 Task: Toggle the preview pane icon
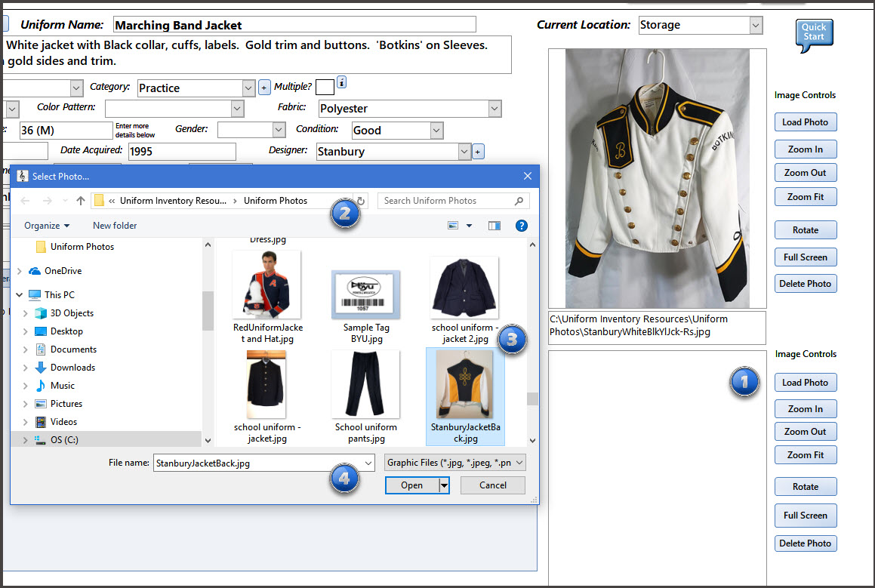(494, 226)
